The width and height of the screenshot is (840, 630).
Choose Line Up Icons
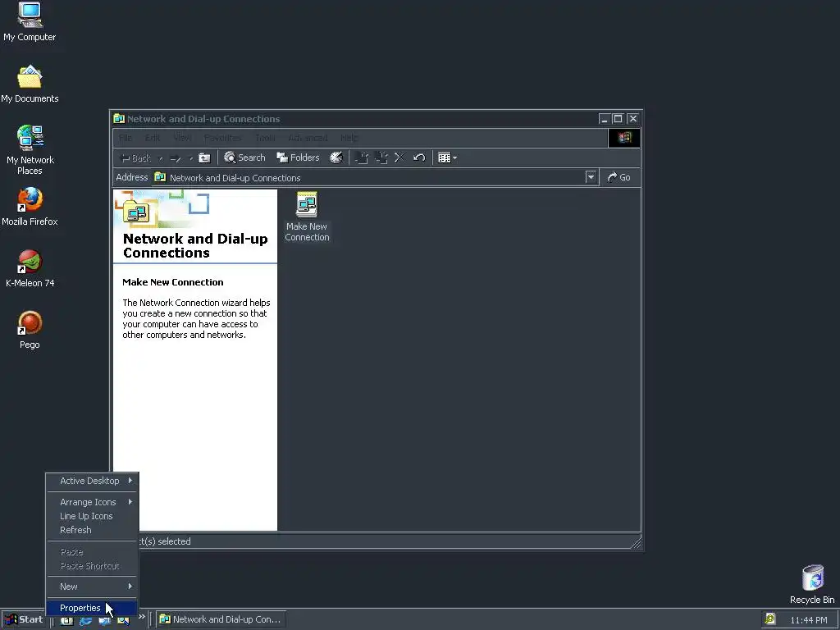(x=92, y=516)
